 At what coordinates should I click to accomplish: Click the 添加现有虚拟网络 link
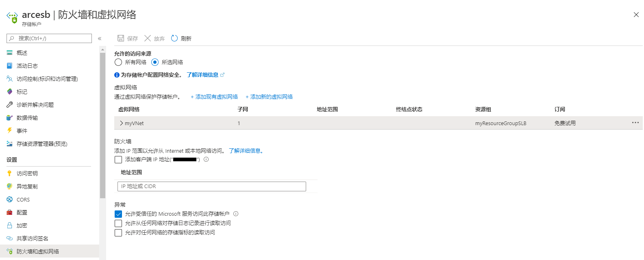coord(214,97)
